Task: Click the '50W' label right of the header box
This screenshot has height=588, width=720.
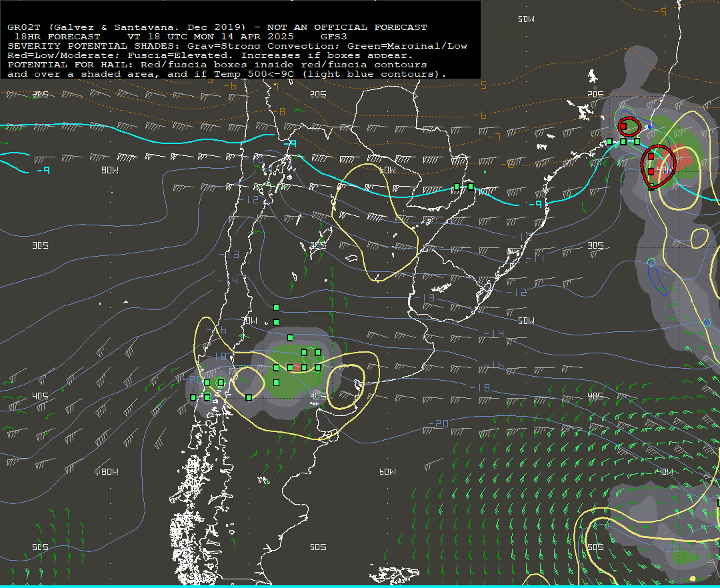Action: (x=526, y=19)
